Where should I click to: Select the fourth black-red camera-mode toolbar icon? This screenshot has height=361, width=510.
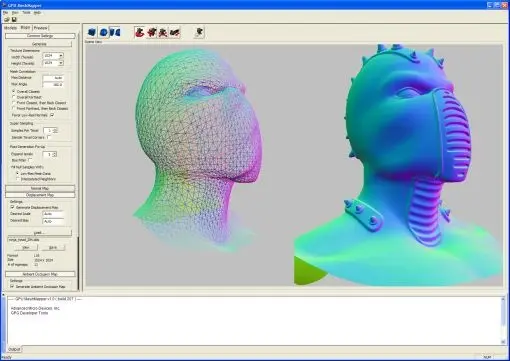175,32
